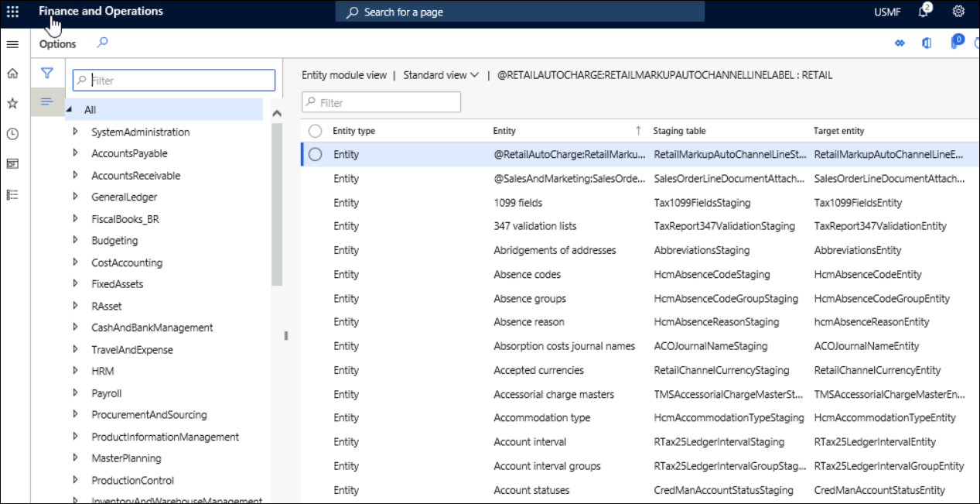
Task: Open the Standard view dropdown
Action: (x=441, y=75)
